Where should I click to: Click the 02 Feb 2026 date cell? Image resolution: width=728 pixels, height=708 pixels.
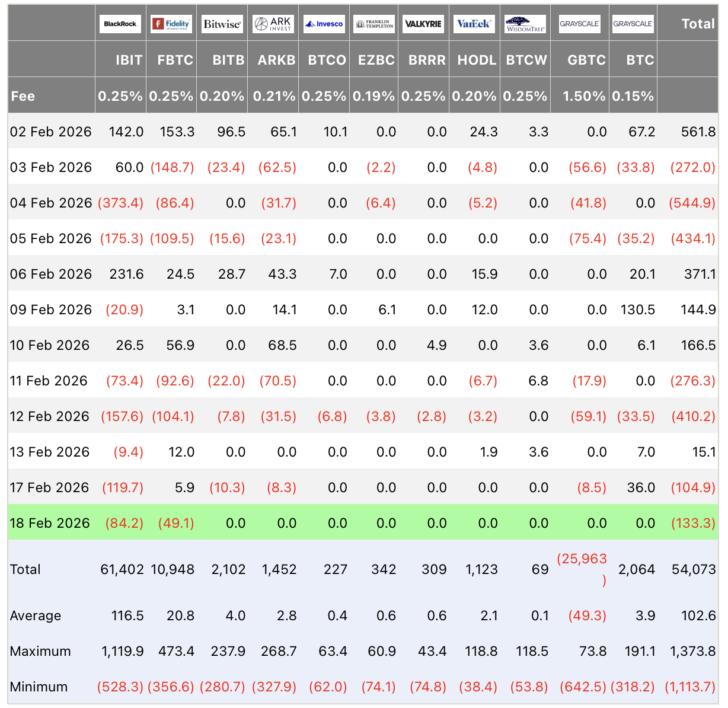50,132
